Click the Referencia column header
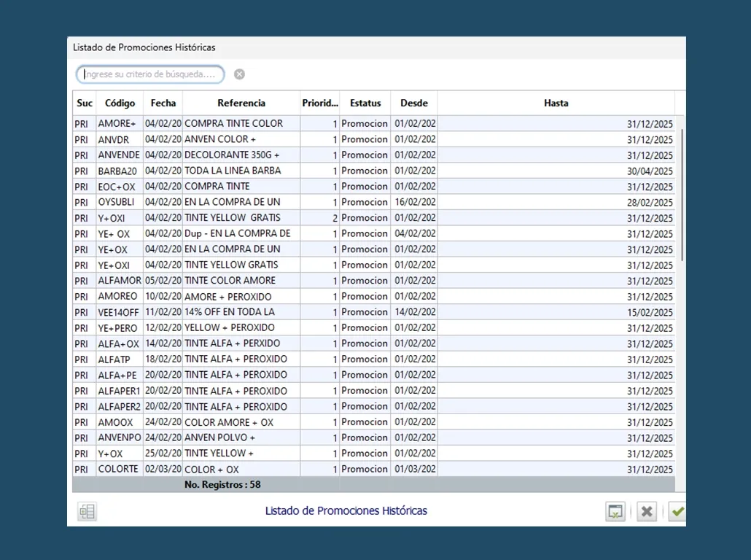This screenshot has height=560, width=751. (x=241, y=104)
